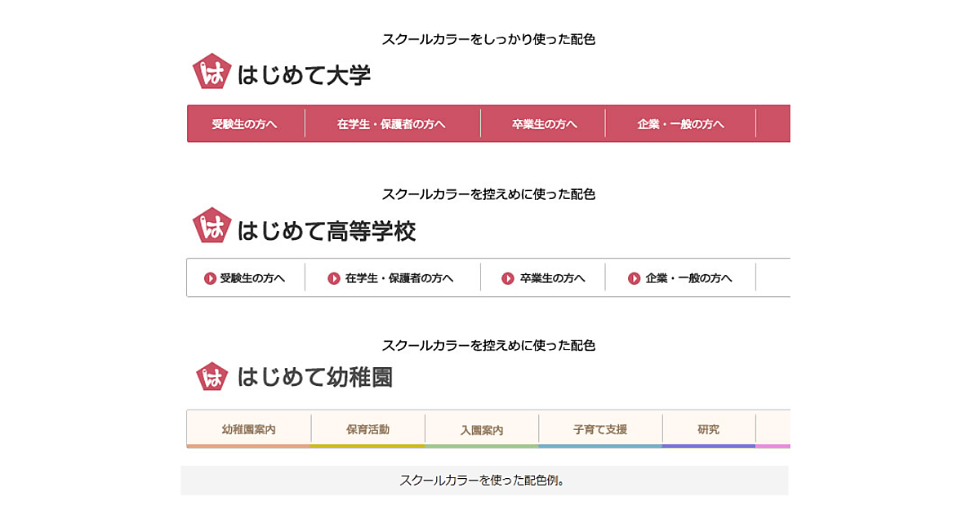Select 在学生・保護者の方へ in the red bar
The height and width of the screenshot is (514, 980).
(x=391, y=124)
